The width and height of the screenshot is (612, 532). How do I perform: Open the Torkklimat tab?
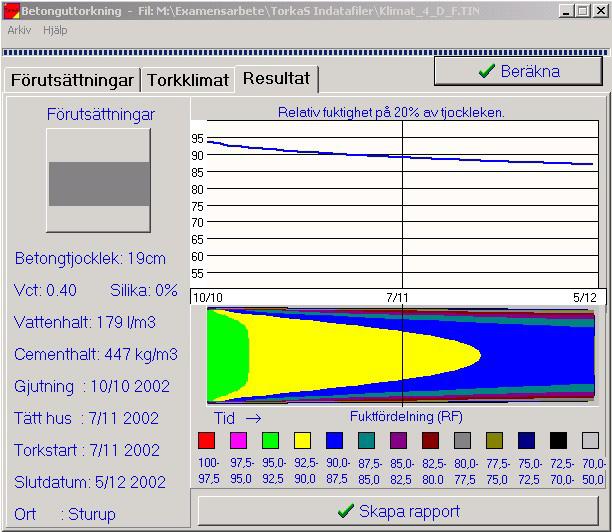tap(188, 80)
